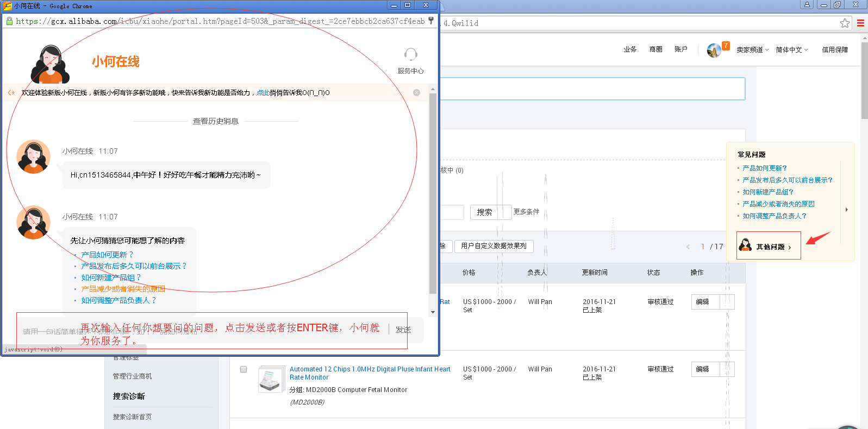Image resolution: width=868 pixels, height=429 pixels.
Task: Open 管理行业商机 in the sidebar
Action: click(132, 376)
